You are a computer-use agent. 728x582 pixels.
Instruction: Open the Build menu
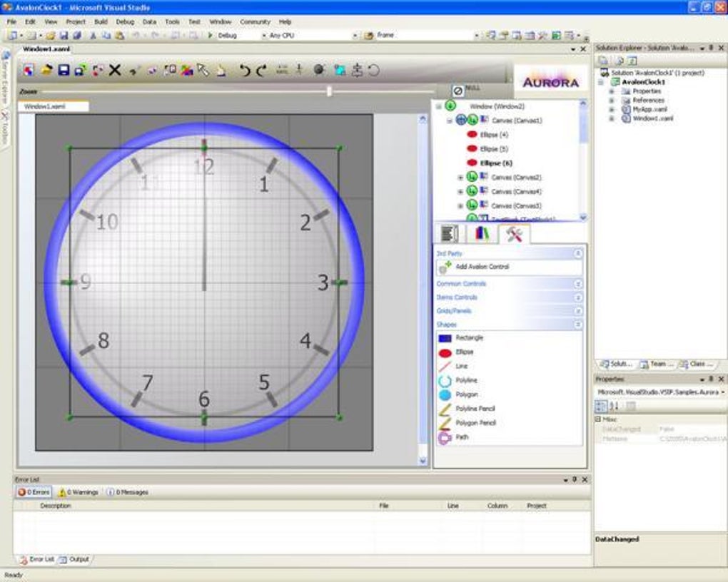pyautogui.click(x=101, y=22)
